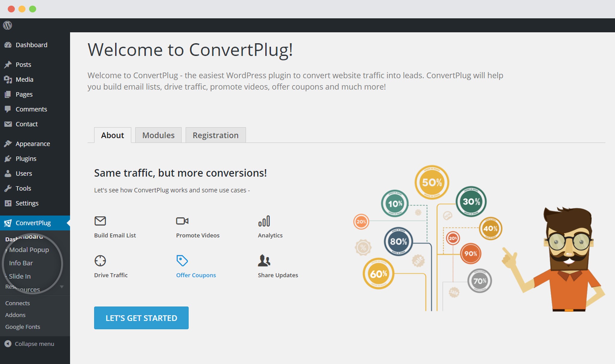Open the Plugins menu label

point(26,159)
